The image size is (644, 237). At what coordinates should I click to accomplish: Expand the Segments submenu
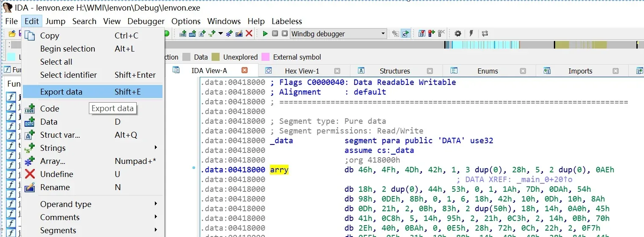point(93,230)
